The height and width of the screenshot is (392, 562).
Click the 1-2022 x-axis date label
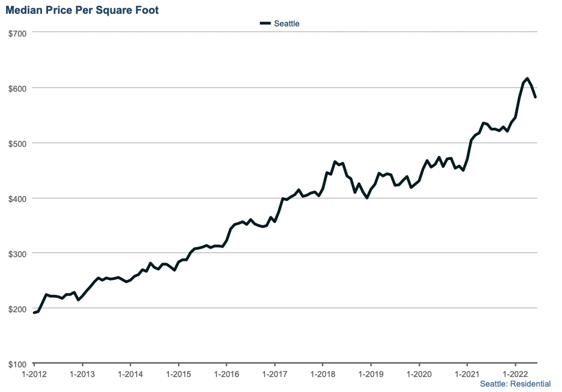[515, 374]
